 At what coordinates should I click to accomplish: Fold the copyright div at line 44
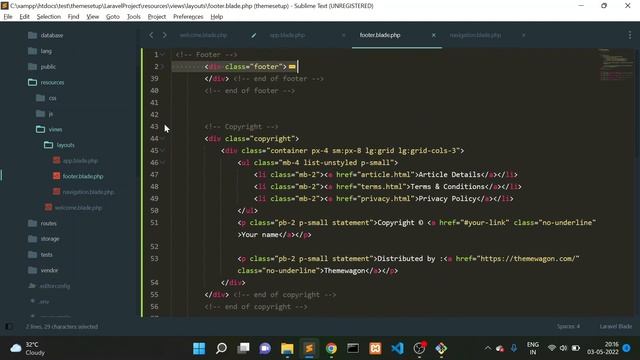(163, 138)
